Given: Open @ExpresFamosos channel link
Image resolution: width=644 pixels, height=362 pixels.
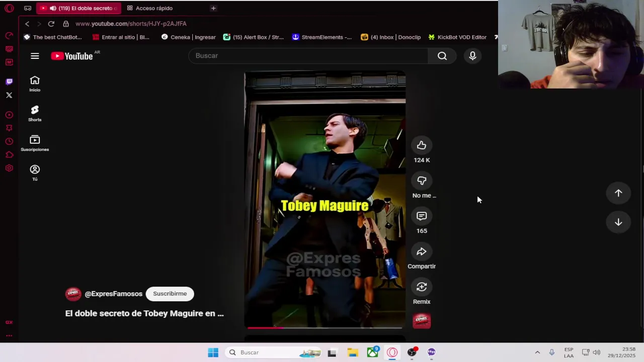Looking at the screenshot, I should 114,294.
